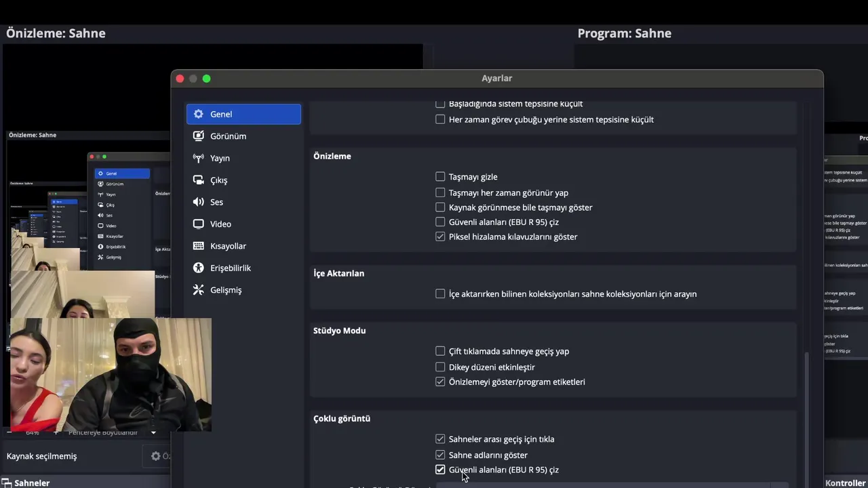Select the Erişebilirlik accessibility icon
Image resolution: width=868 pixels, height=488 pixels.
[199, 268]
